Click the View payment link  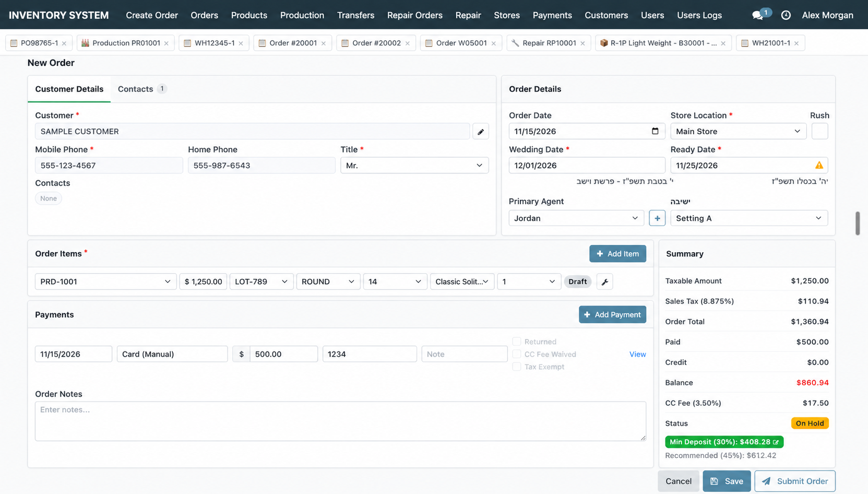pyautogui.click(x=637, y=355)
